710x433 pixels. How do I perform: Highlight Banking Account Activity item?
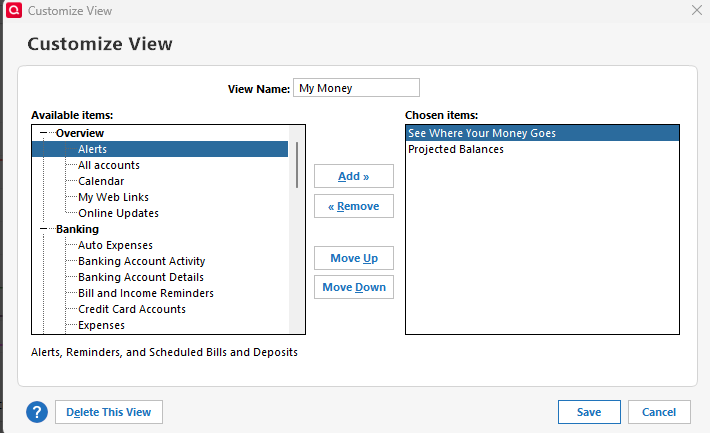coord(141,261)
